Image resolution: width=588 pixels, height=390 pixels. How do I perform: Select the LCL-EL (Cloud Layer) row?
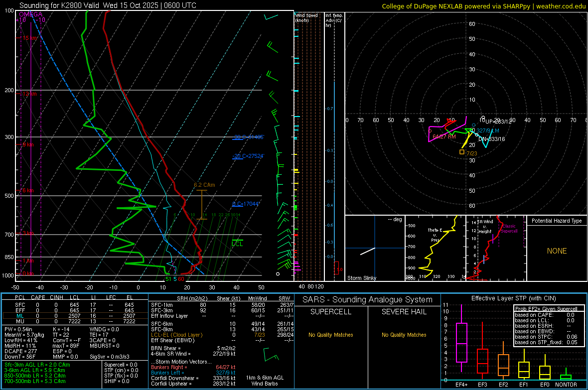tap(222, 335)
